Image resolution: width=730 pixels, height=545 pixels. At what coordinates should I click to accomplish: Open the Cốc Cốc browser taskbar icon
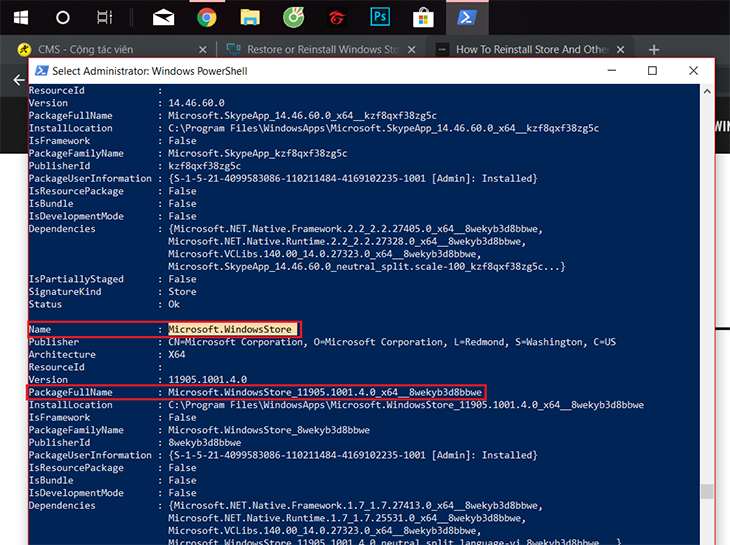click(293, 18)
